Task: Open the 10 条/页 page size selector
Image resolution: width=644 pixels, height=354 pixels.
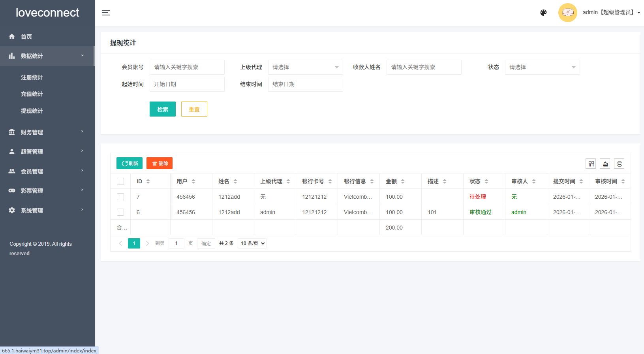Action: [252, 243]
